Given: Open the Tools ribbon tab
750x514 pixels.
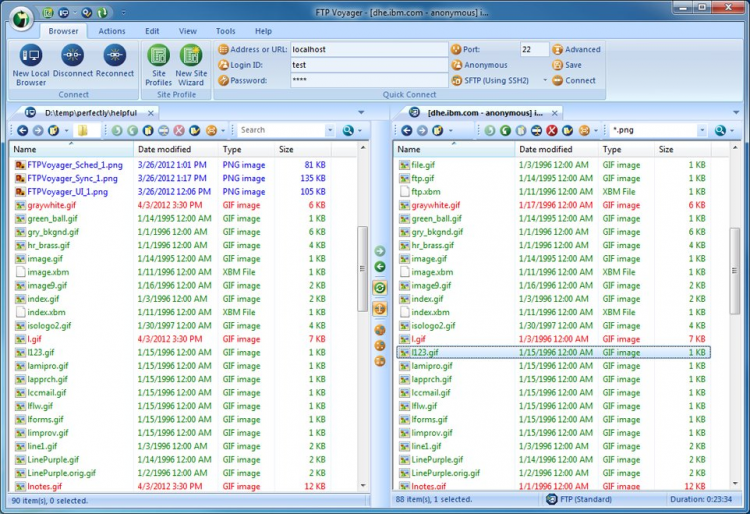Looking at the screenshot, I should (x=226, y=31).
